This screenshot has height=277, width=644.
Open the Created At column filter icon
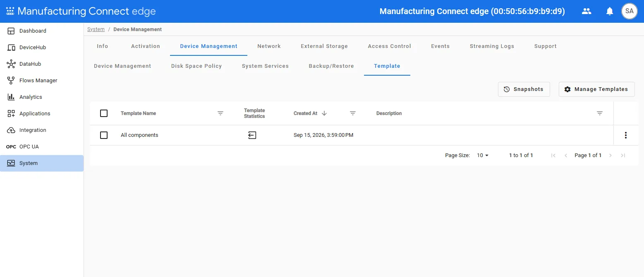(x=353, y=113)
